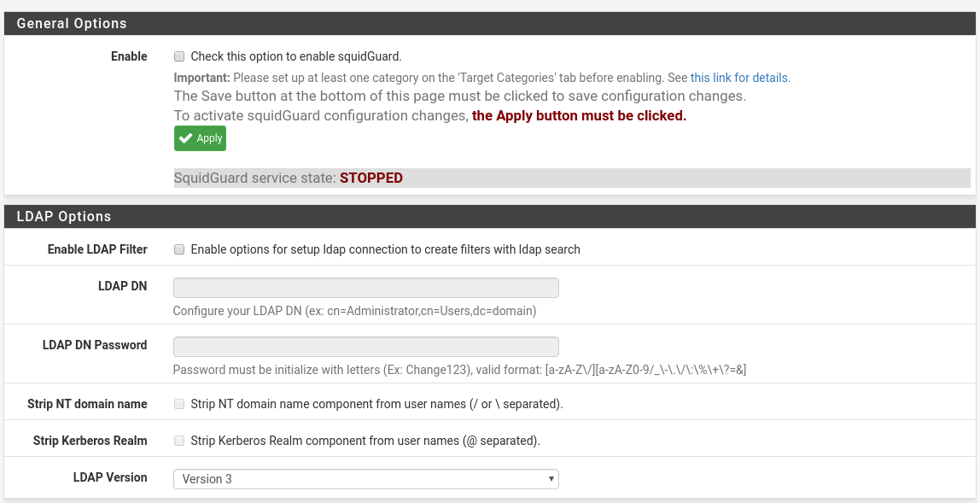980x503 pixels.
Task: Click "Enable options for setup ldap connection" label
Action: tap(386, 249)
